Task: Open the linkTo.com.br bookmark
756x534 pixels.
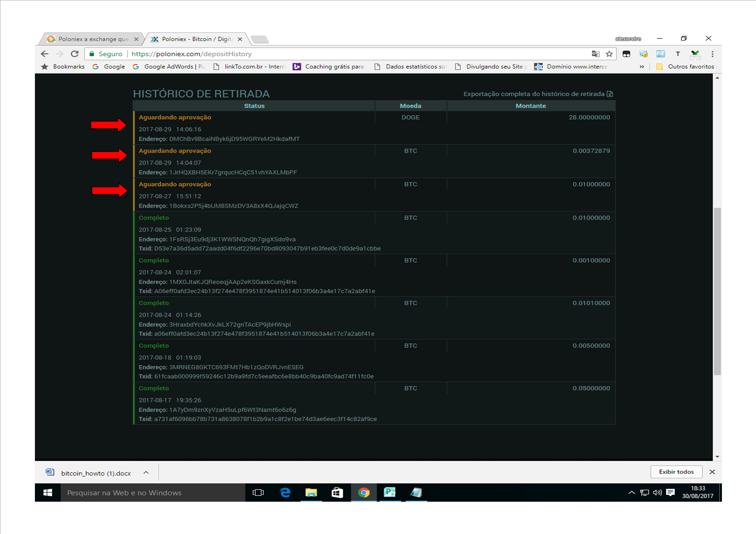Action: pos(250,66)
